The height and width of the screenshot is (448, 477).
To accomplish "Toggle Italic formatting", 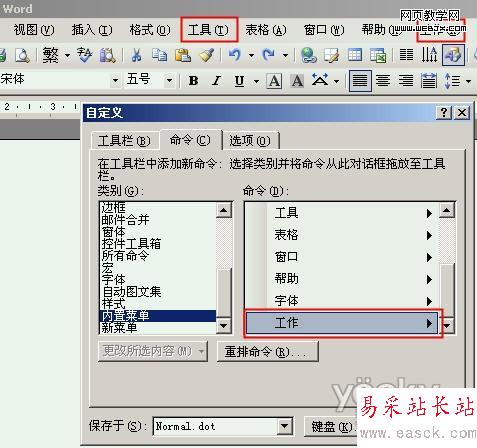I will [x=217, y=81].
